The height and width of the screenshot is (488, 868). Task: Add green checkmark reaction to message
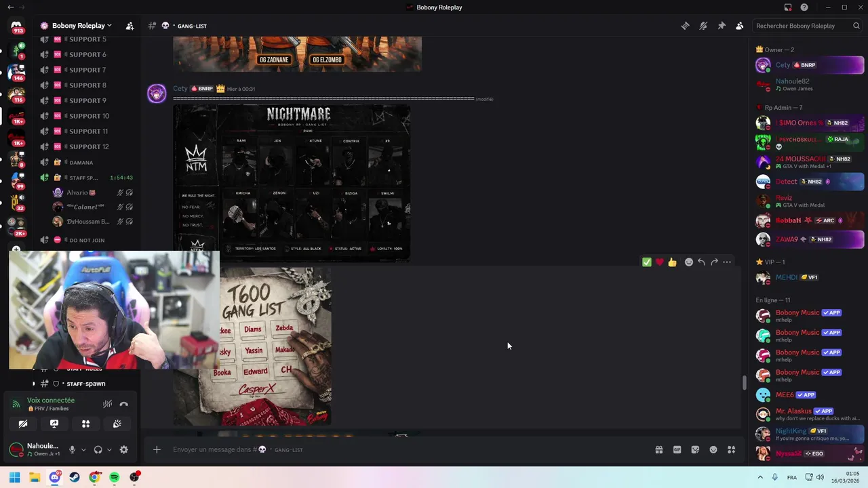coord(646,262)
